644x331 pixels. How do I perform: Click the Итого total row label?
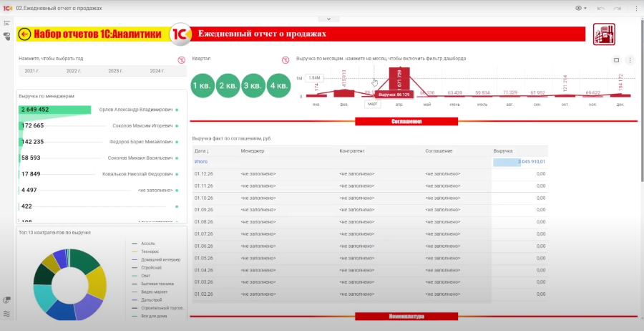coord(201,162)
